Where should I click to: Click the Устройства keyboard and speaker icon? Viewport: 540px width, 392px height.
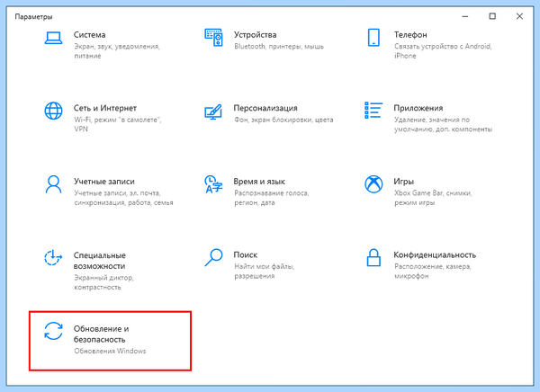coord(213,38)
